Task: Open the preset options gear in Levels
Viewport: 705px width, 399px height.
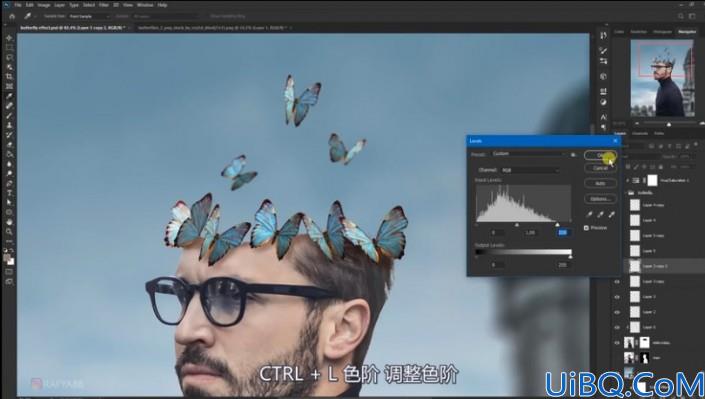Action: pos(573,154)
